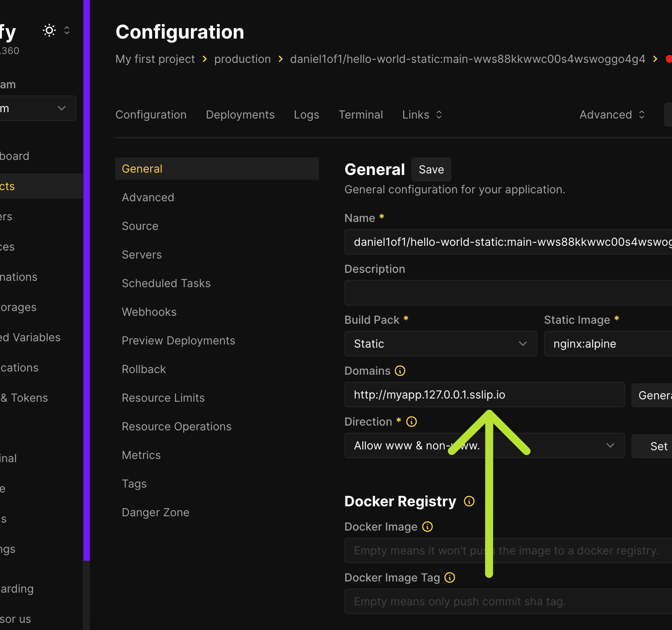Open the Logs tab
The height and width of the screenshot is (630, 672).
coord(307,115)
